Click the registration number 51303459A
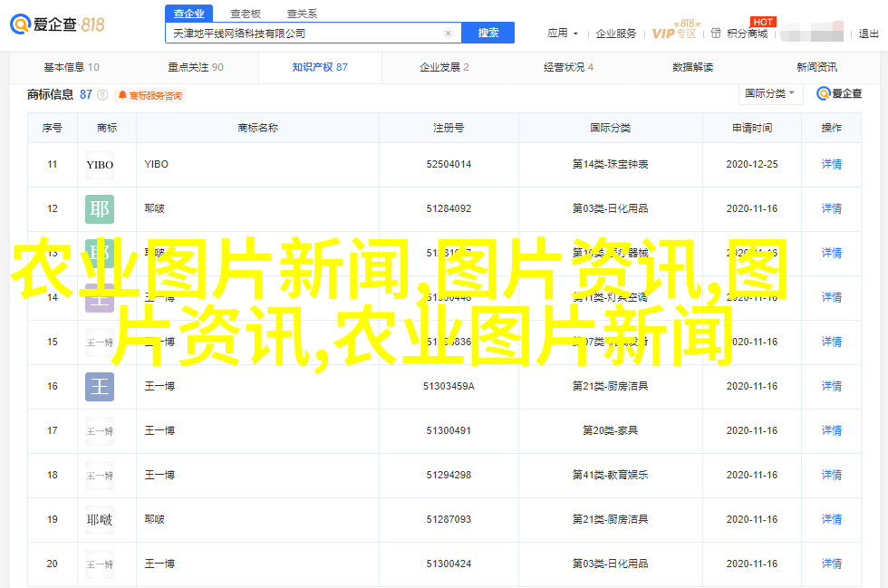 coord(449,386)
